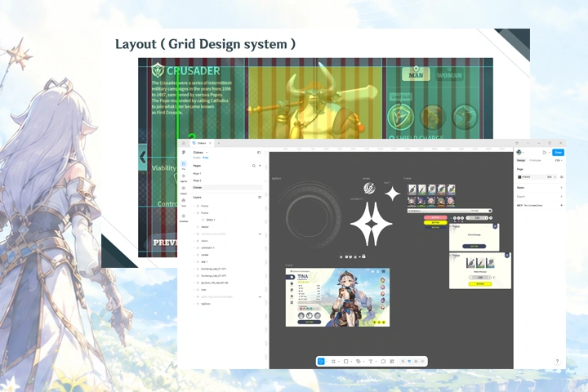Show hidden common_icon_lock02 layer

(260, 234)
